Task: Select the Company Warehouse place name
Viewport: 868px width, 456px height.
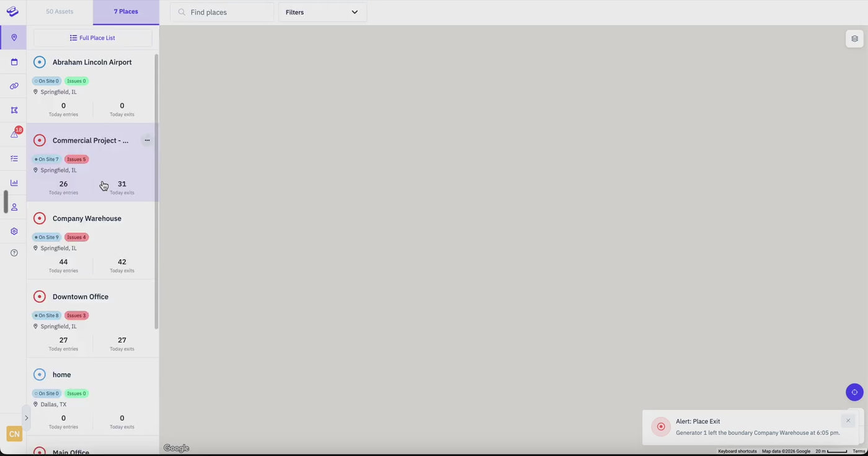Action: click(x=87, y=218)
